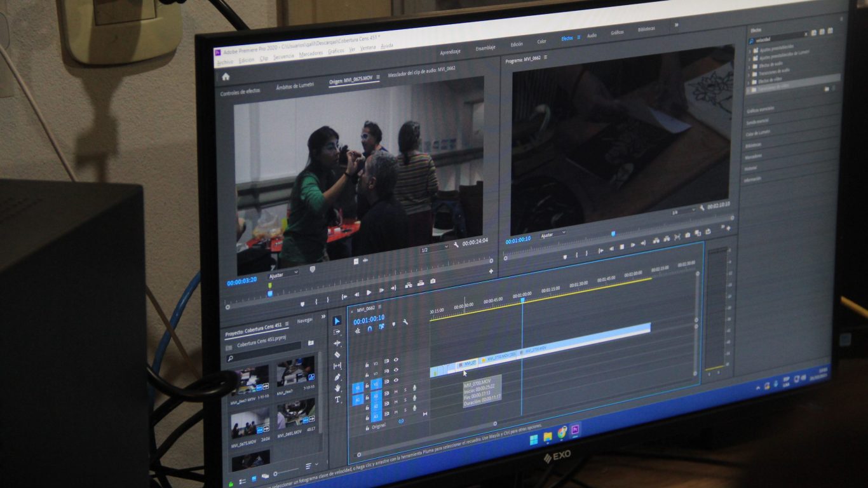Click the Home icon below the menu bar
Screen dimensions: 868x488
(226, 77)
